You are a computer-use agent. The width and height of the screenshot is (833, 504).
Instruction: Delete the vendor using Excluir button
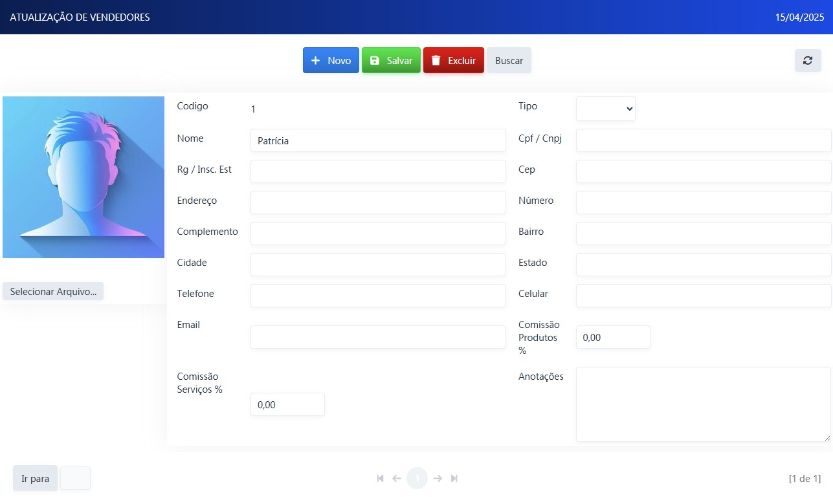click(454, 60)
